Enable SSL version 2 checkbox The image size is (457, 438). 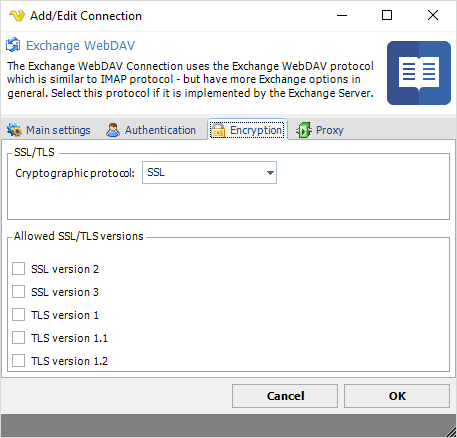pos(18,269)
